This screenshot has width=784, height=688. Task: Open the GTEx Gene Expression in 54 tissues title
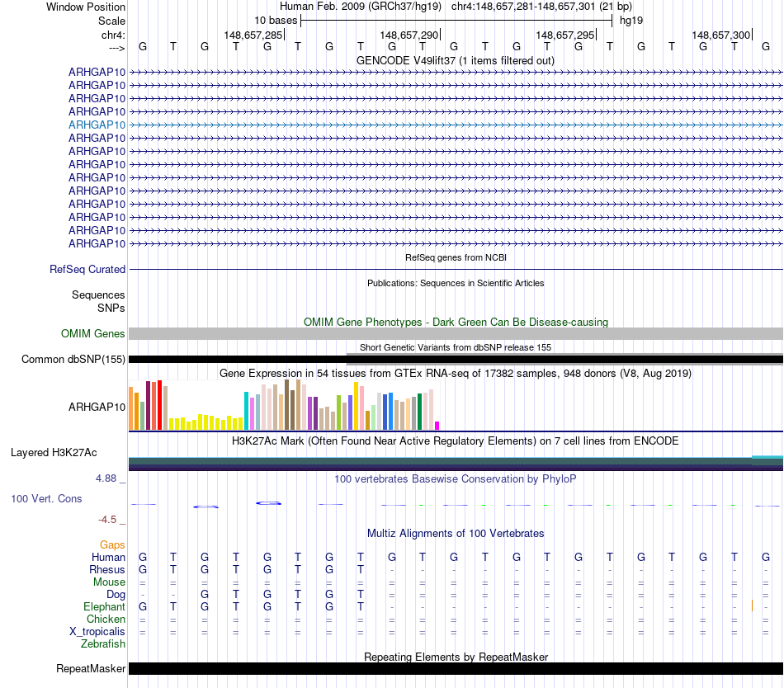pos(456,373)
